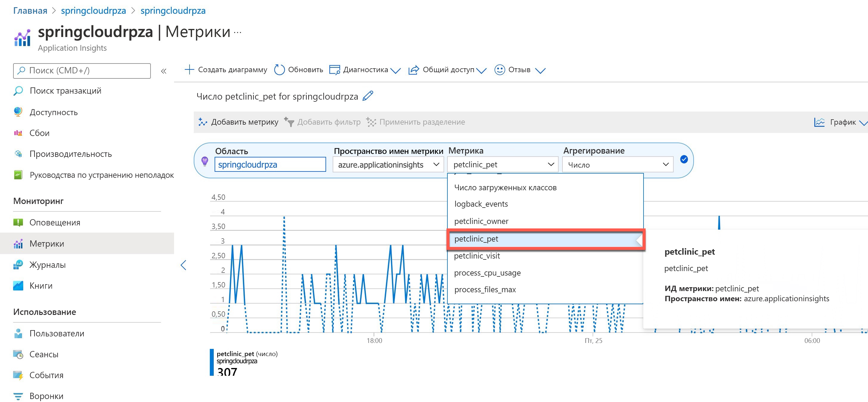
Task: Select petclinic_owner in metric list
Action: pos(545,221)
